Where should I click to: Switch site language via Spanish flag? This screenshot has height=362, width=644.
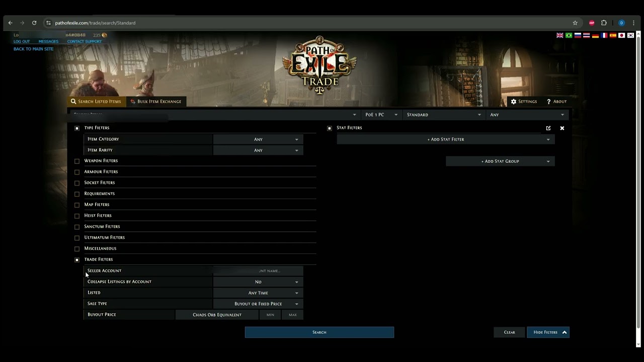point(613,36)
